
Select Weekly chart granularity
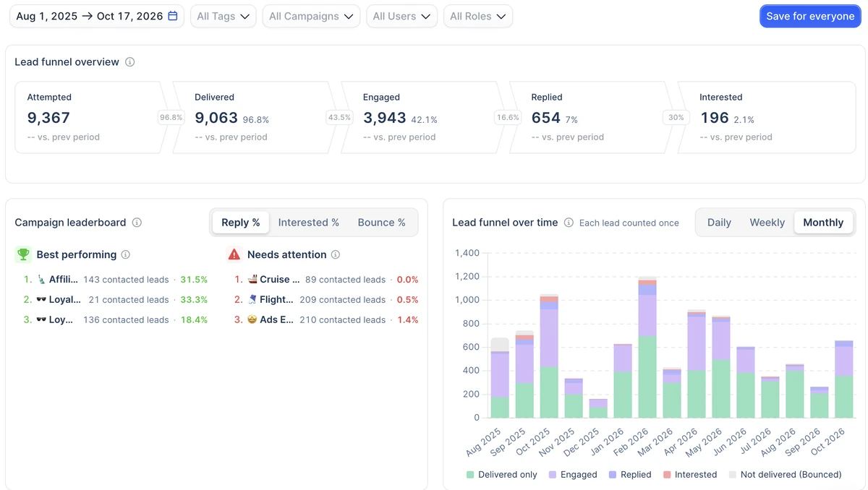[x=767, y=223]
